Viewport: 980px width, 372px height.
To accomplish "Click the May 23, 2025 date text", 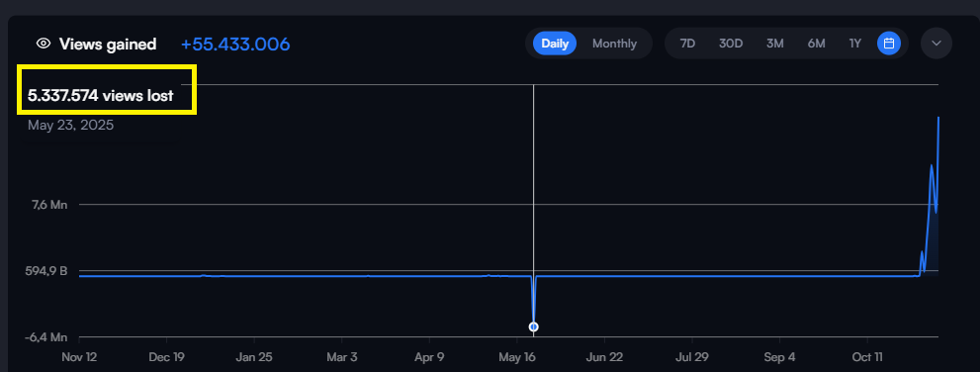I will [x=70, y=125].
